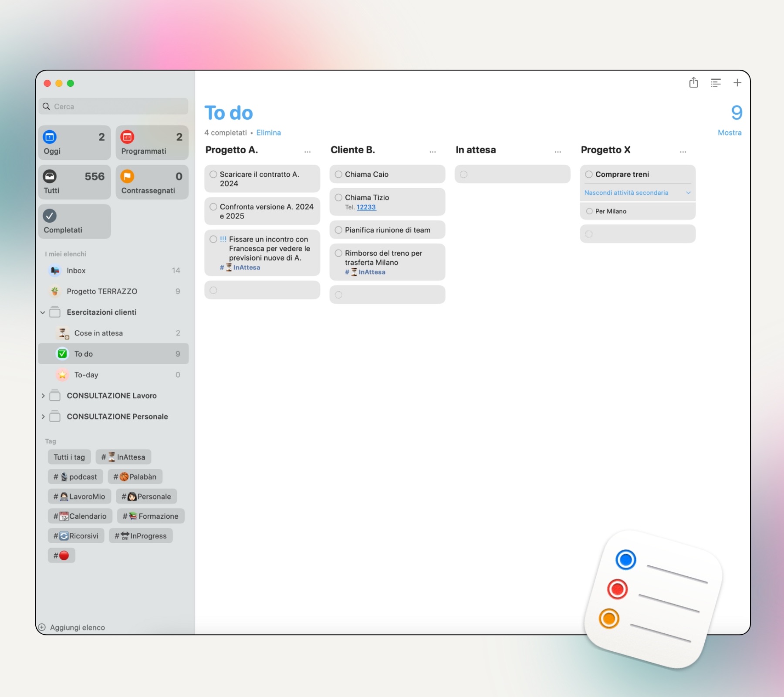Click the Elimina link
Viewport: 784px width, 697px height.
268,132
